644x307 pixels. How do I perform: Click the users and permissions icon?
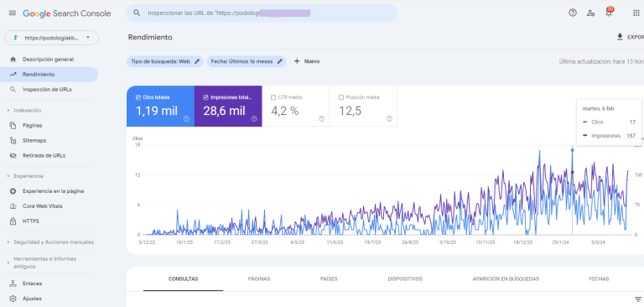coord(590,13)
